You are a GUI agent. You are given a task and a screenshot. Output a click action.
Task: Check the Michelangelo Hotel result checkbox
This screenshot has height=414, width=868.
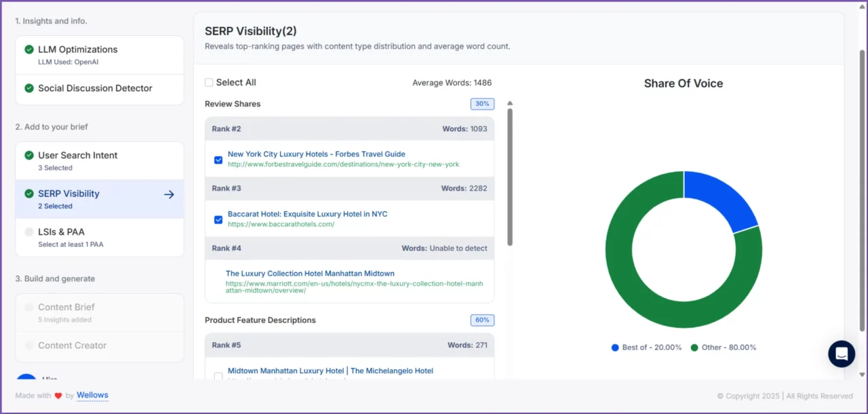(x=218, y=376)
